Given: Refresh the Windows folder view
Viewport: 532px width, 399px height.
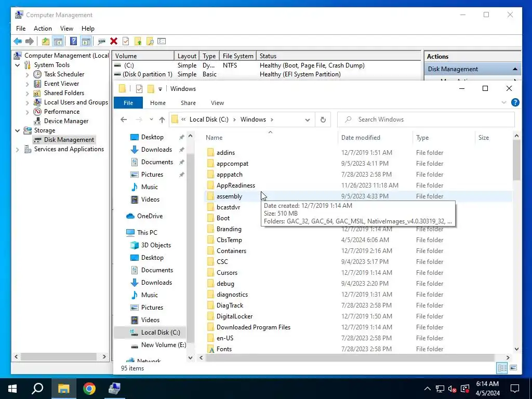Looking at the screenshot, I should pos(323,120).
